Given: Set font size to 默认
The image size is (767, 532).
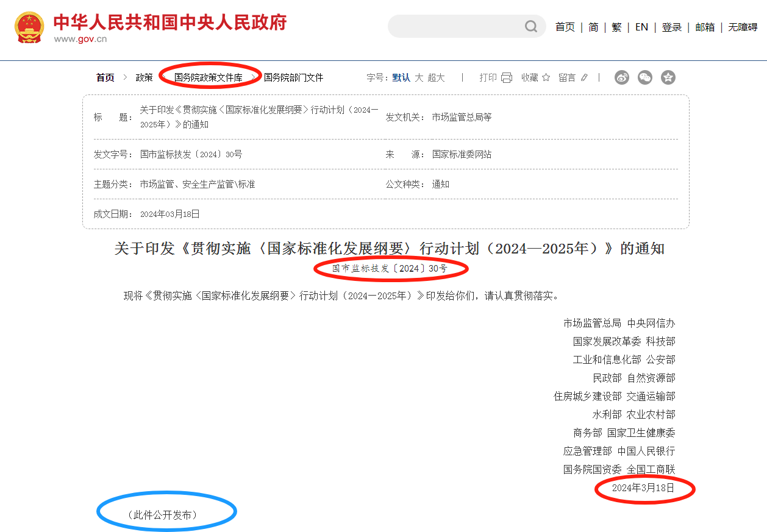Looking at the screenshot, I should 401,77.
